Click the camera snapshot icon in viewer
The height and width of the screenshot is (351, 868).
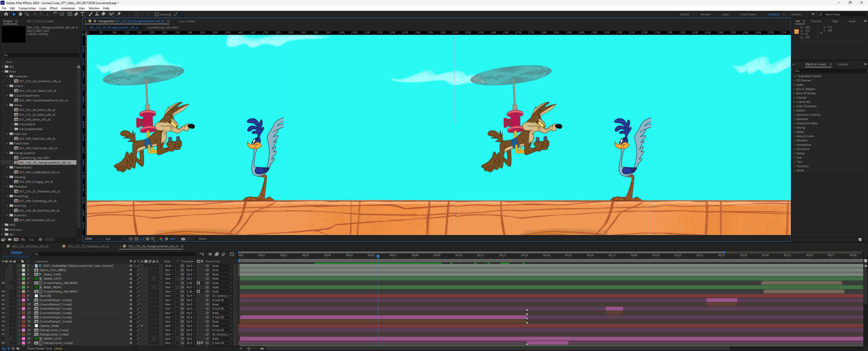click(183, 239)
